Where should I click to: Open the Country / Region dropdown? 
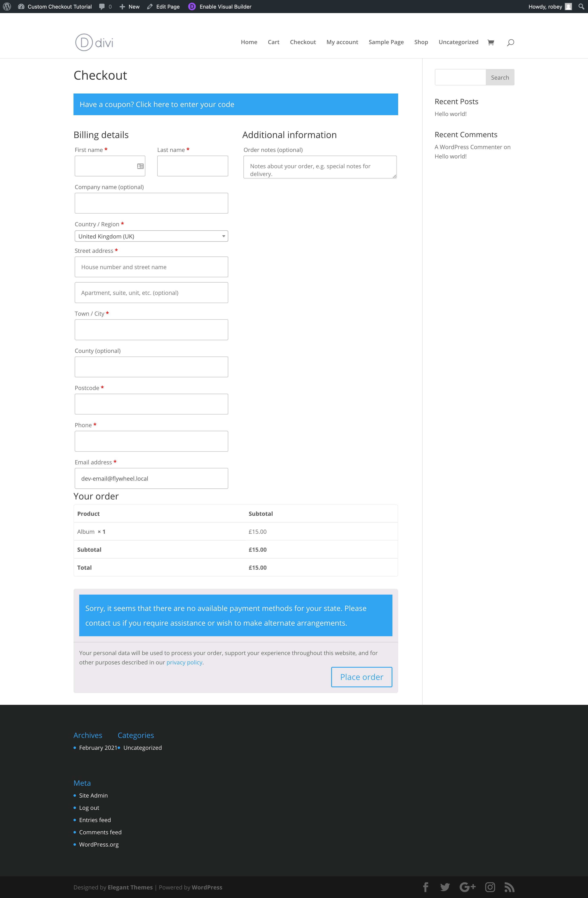click(x=151, y=236)
